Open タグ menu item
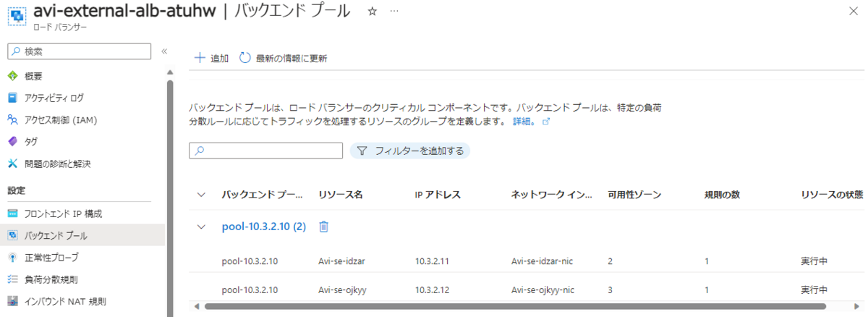The image size is (868, 317). tap(31, 141)
